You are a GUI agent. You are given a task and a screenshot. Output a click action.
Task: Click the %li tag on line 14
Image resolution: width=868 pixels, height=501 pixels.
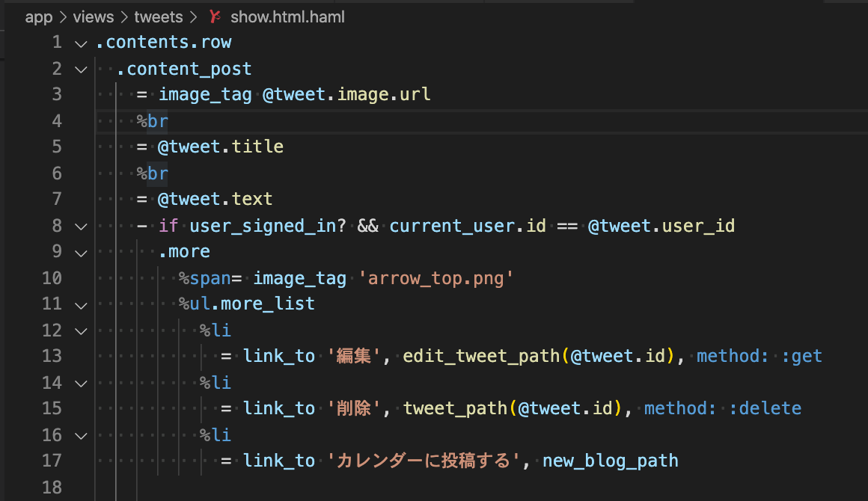point(216,383)
